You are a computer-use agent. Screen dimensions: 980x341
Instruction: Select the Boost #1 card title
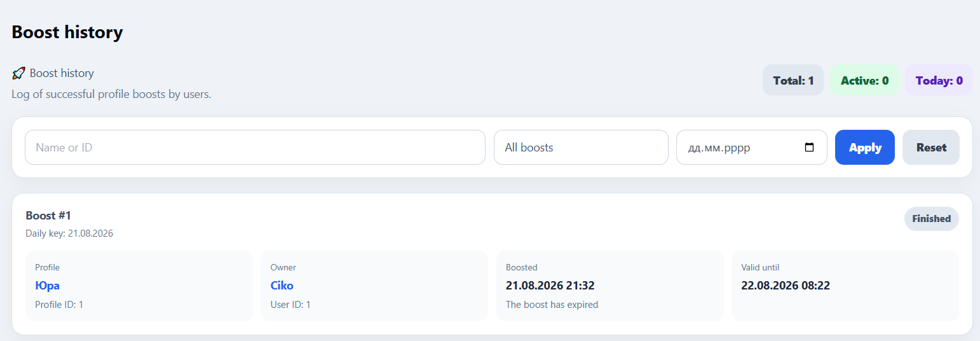[x=48, y=216]
